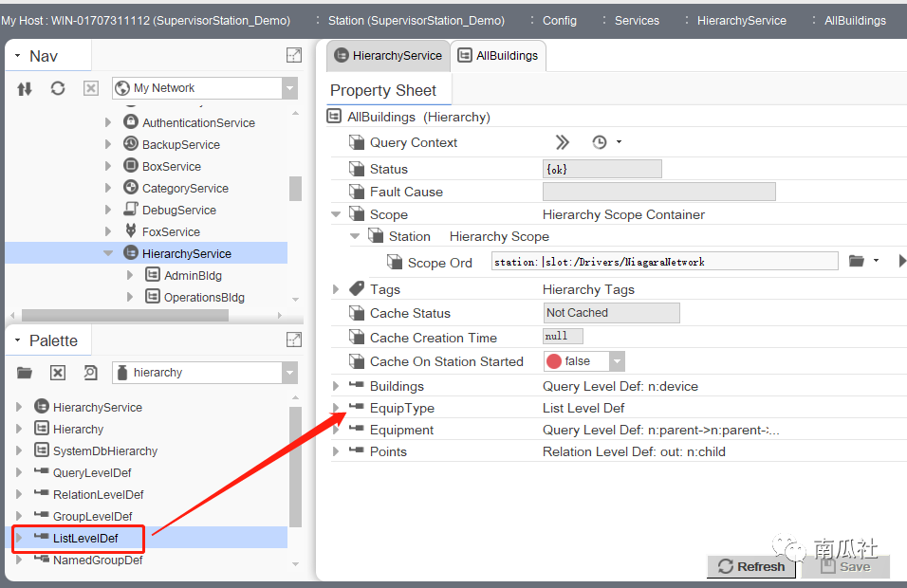Screen dimensions: 907x588
Task: Click the Scope Ord folder browse icon
Action: click(x=857, y=261)
